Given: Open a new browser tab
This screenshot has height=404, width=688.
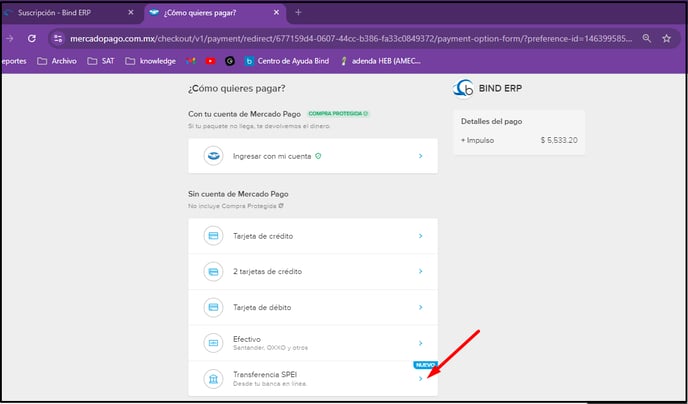Looking at the screenshot, I should coord(298,13).
